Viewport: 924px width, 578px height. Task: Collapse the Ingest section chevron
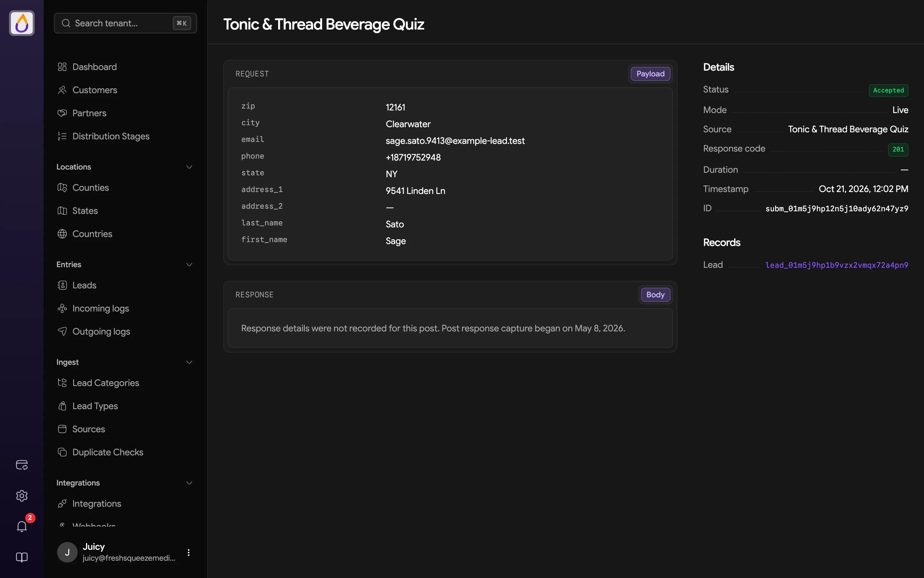[189, 362]
